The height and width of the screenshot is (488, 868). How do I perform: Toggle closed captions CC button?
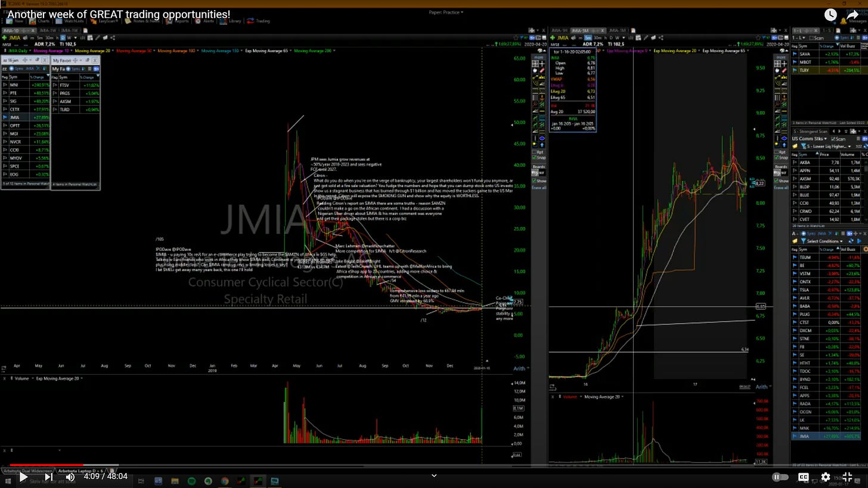coord(803,477)
